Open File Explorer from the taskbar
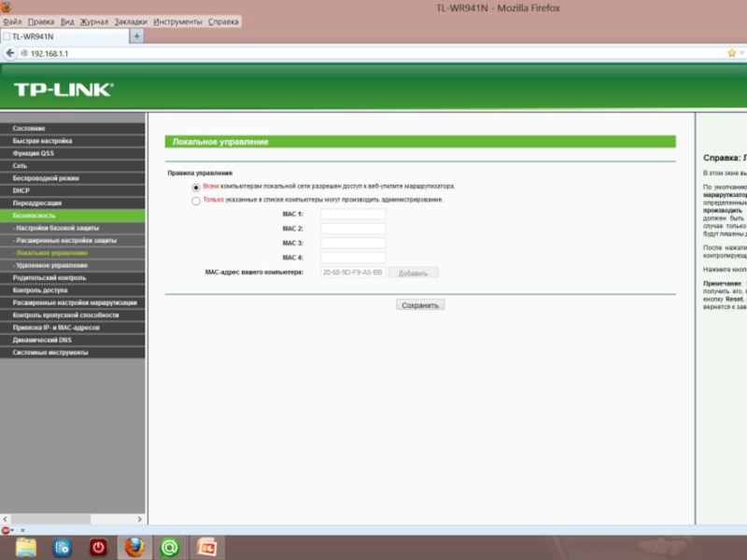747x560 pixels. (26, 547)
